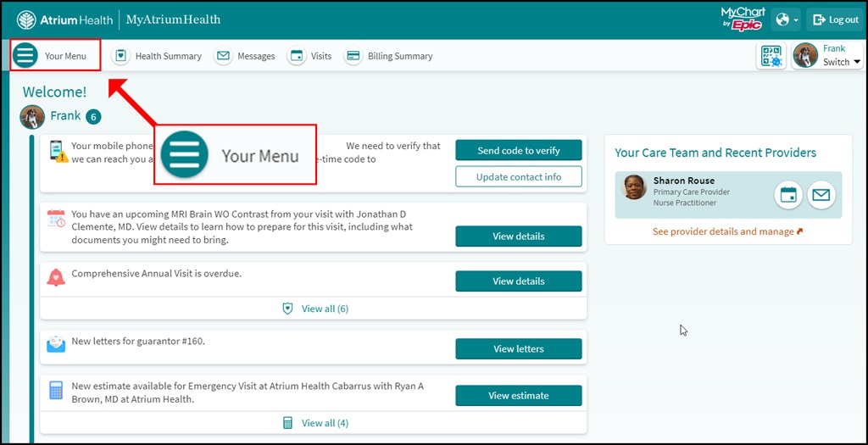The height and width of the screenshot is (445, 868).
Task: Click Send code to verify
Action: [x=519, y=150]
